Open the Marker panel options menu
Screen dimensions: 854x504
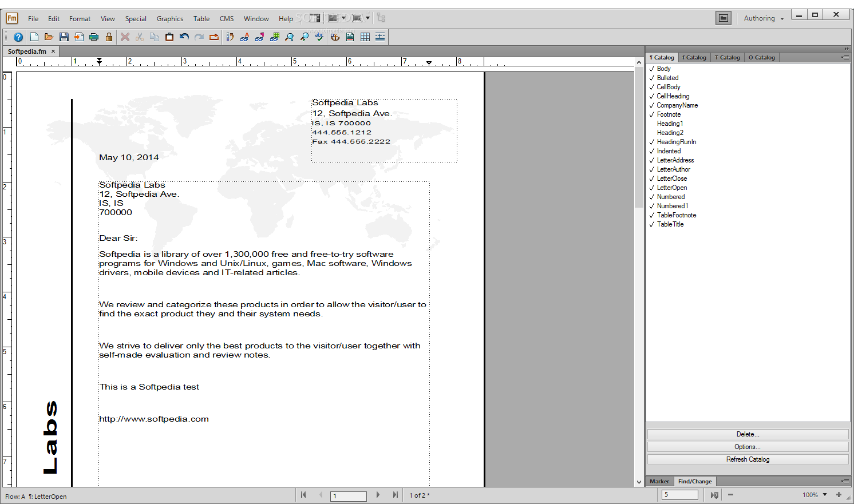click(x=845, y=481)
